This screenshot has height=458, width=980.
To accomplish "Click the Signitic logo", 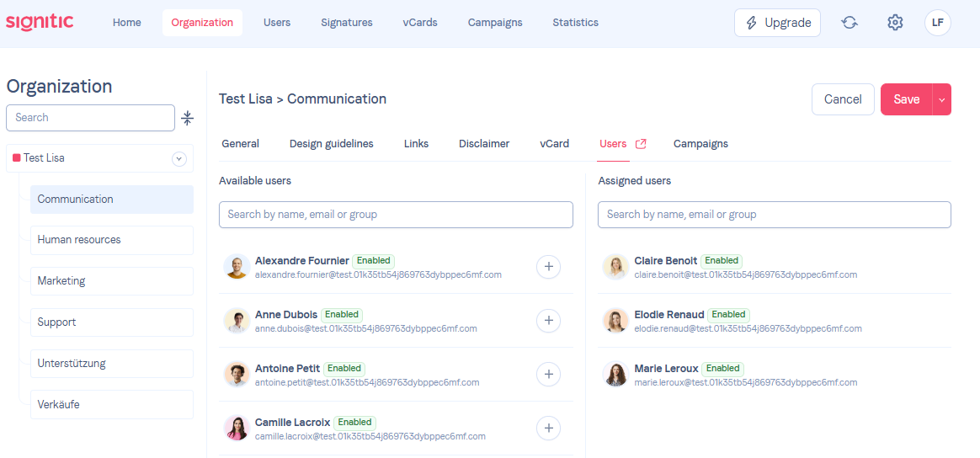I will [40, 23].
